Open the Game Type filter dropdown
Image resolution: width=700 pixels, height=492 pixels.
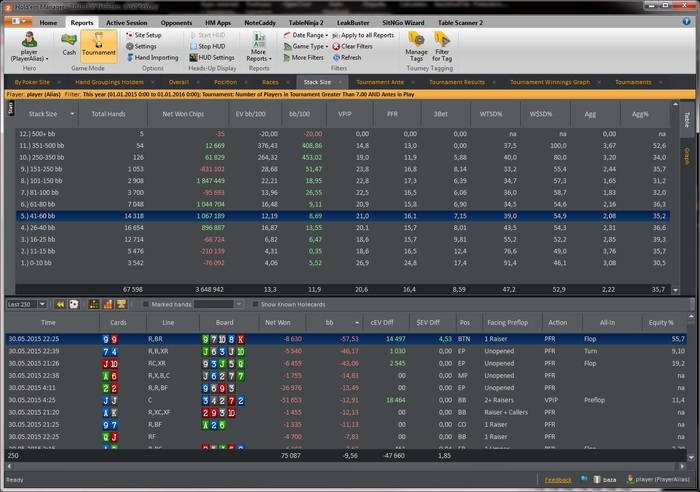click(306, 46)
